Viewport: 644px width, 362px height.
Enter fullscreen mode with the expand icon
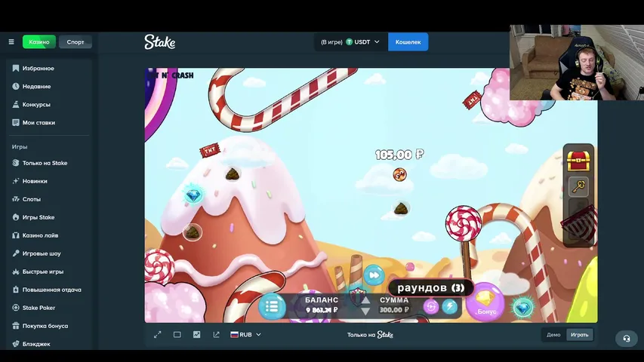click(158, 335)
